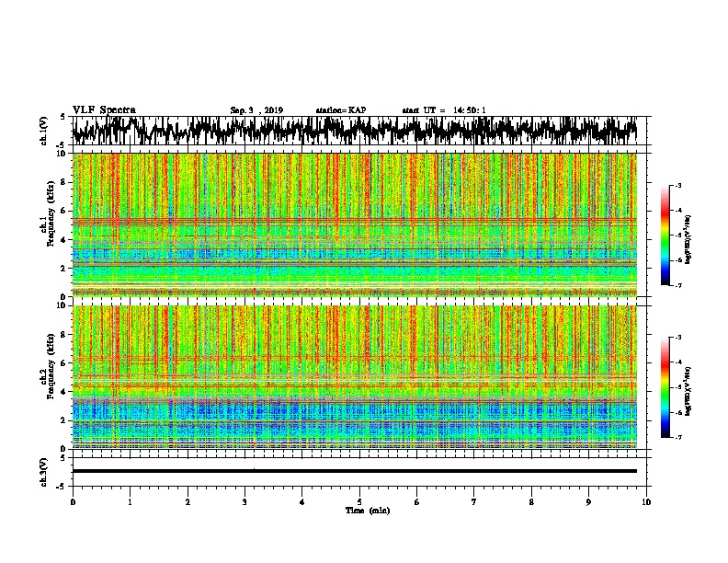The width and height of the screenshot is (728, 563).
Task: Click the ch.2 colorbar 'log(PSD)' label
Action: tap(688, 391)
